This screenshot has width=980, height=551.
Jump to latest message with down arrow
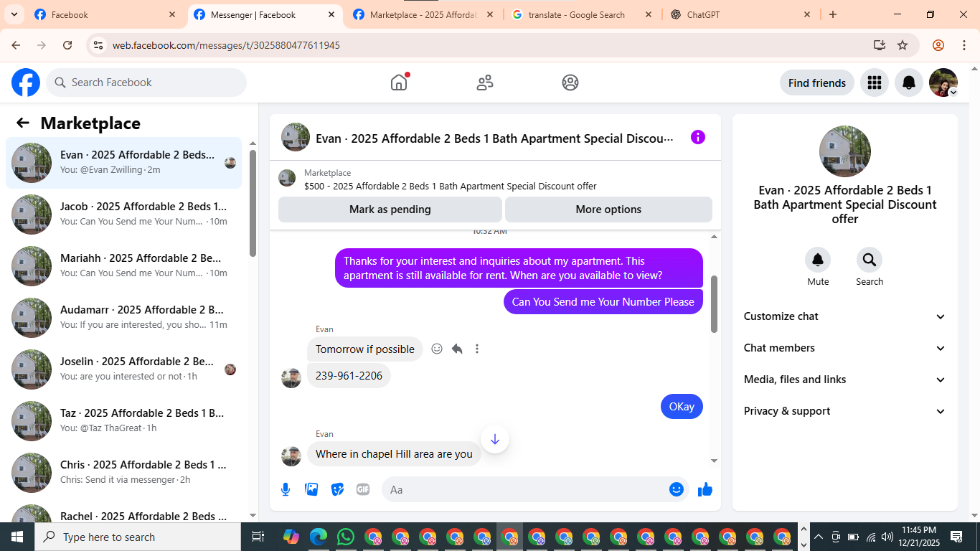click(495, 439)
